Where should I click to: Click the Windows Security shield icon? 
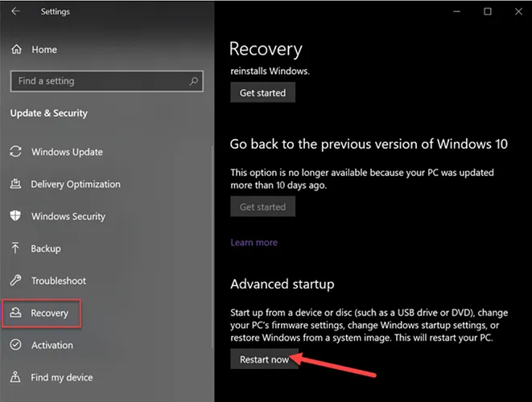16,216
